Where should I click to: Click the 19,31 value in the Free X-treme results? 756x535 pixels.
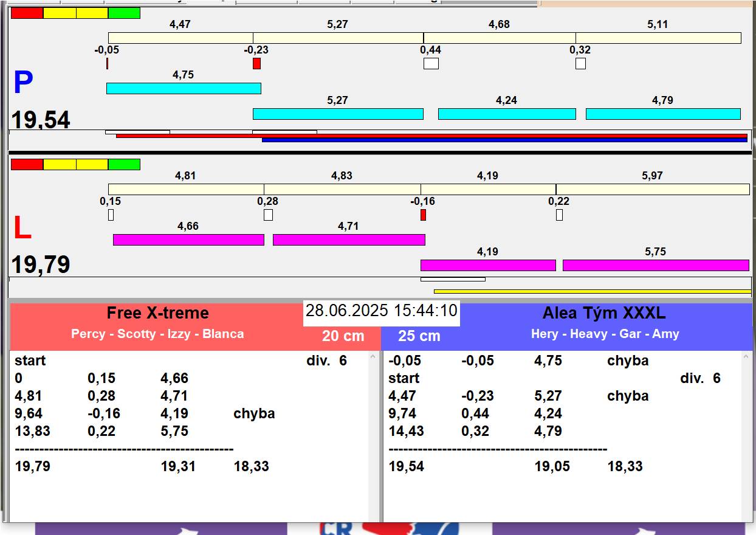[x=178, y=466]
